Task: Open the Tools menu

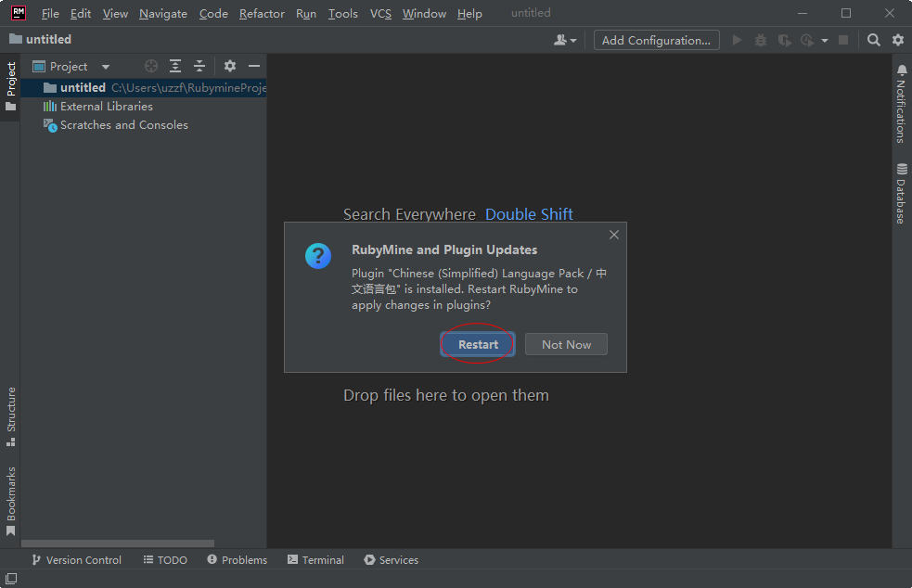Action: 342,13
